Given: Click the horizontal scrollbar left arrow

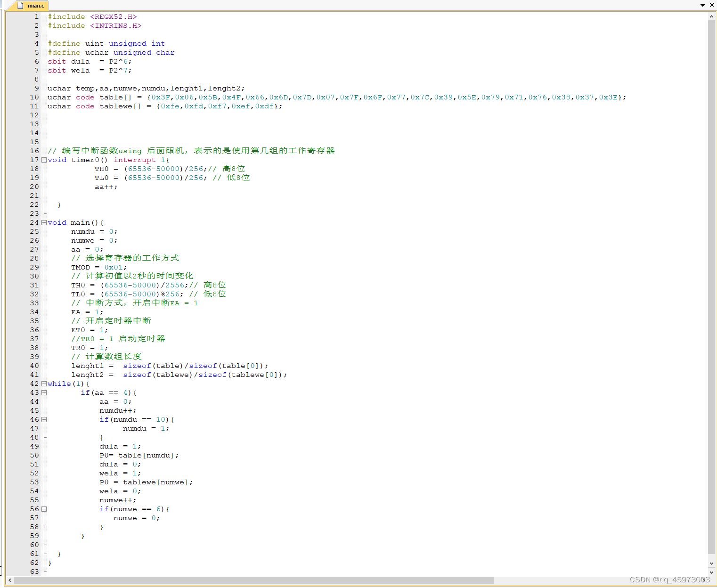Looking at the screenshot, I should pyautogui.click(x=10, y=580).
